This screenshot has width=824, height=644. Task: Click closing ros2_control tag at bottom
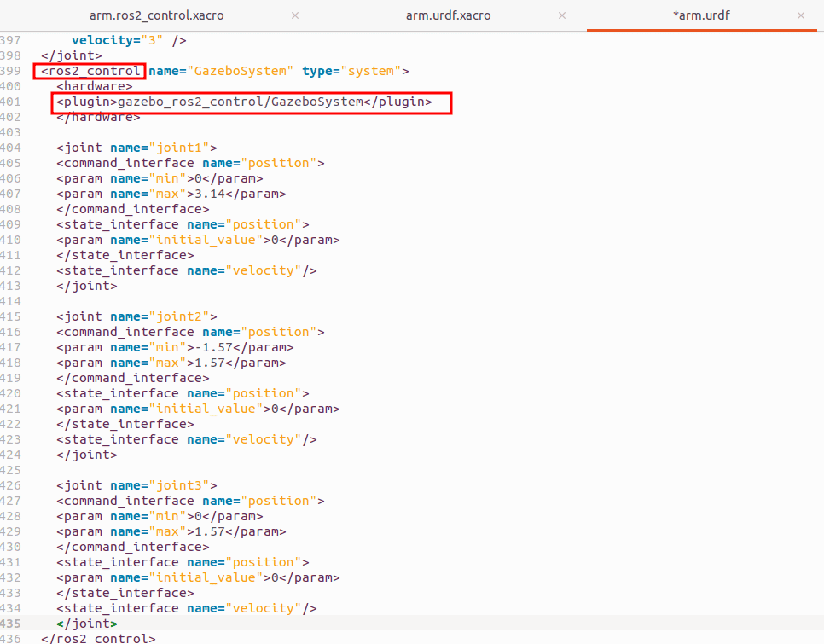(98, 638)
